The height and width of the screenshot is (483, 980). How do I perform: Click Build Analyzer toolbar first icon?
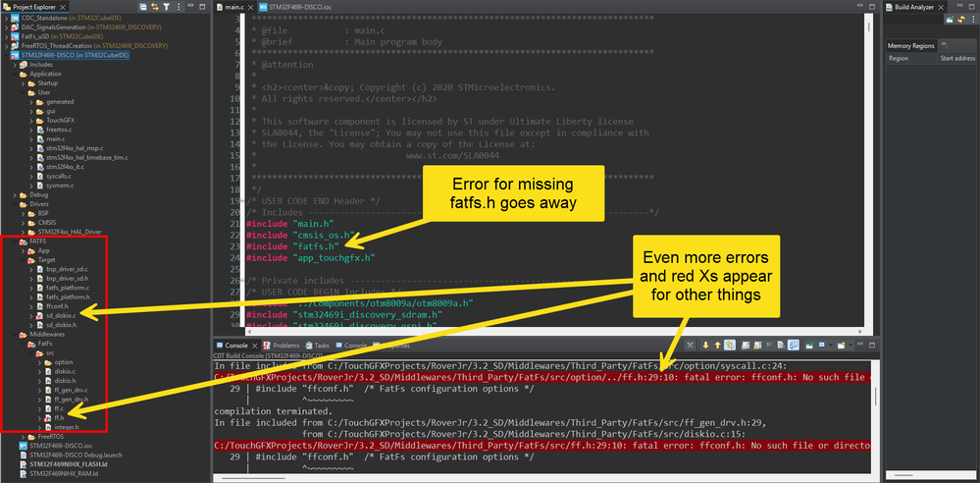(950, 20)
